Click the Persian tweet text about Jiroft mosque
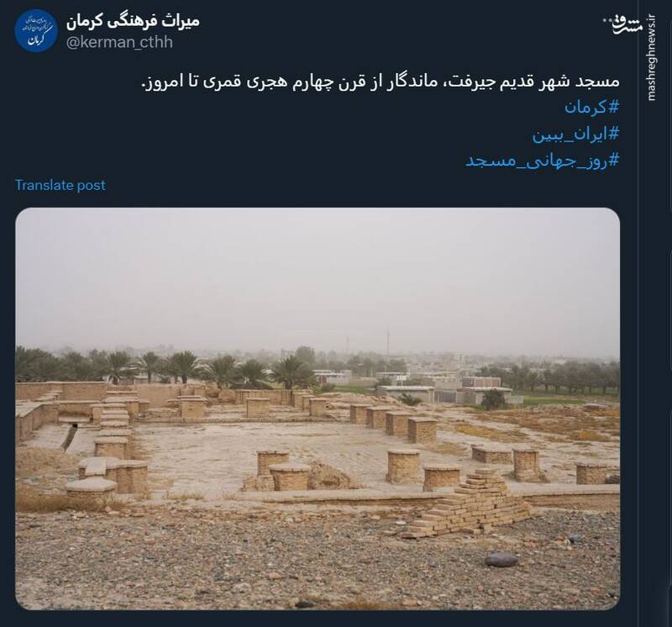This screenshot has width=672, height=627. point(381,82)
